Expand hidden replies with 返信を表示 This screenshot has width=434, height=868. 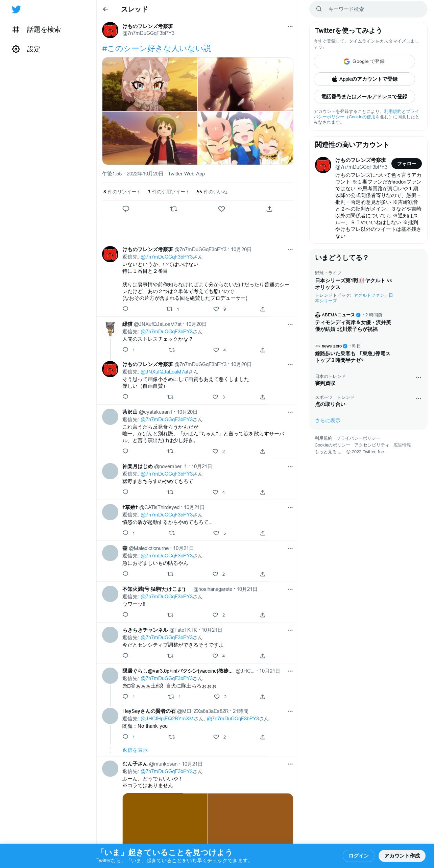tap(135, 750)
